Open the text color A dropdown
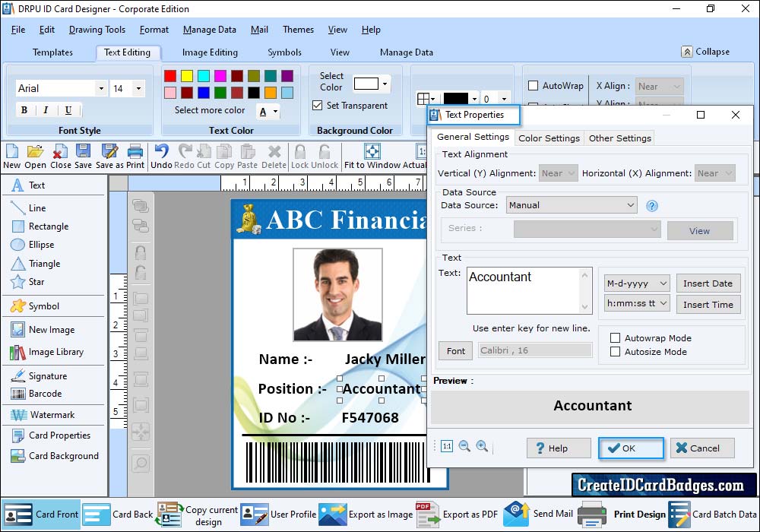This screenshot has height=532, width=760. (x=275, y=112)
